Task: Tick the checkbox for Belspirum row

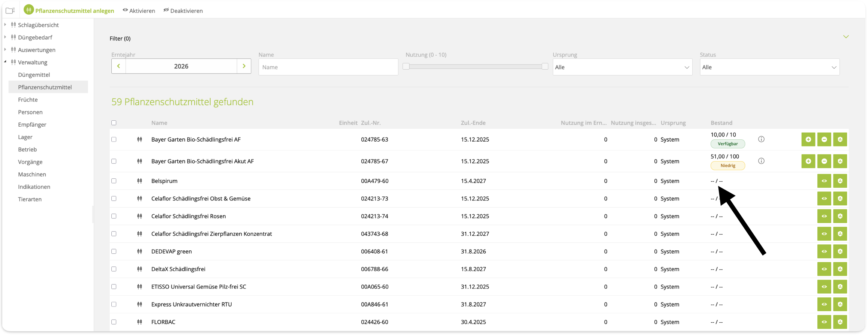Action: coord(114,181)
